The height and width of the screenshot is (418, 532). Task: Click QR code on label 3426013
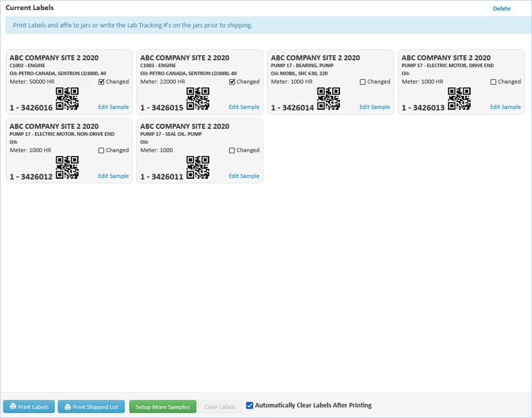point(459,99)
